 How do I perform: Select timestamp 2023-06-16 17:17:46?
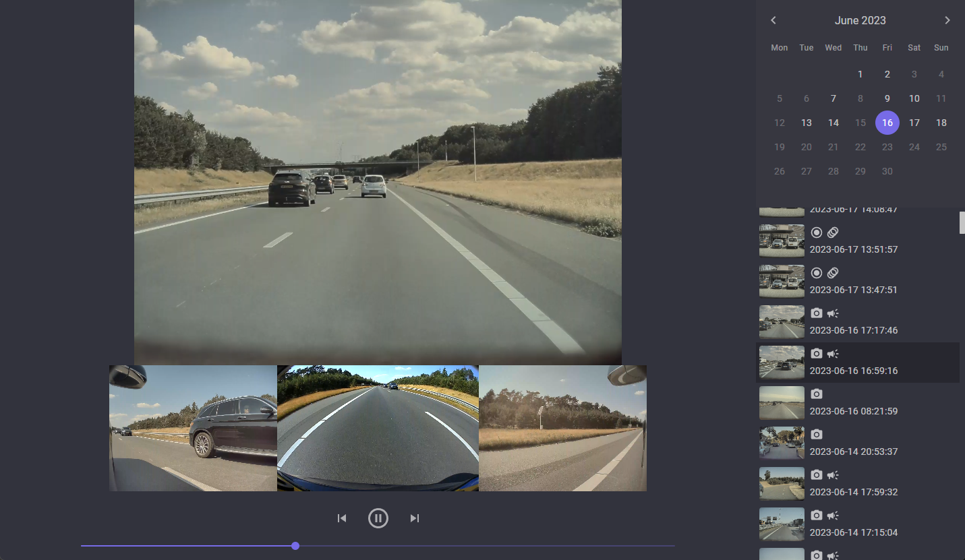click(854, 330)
